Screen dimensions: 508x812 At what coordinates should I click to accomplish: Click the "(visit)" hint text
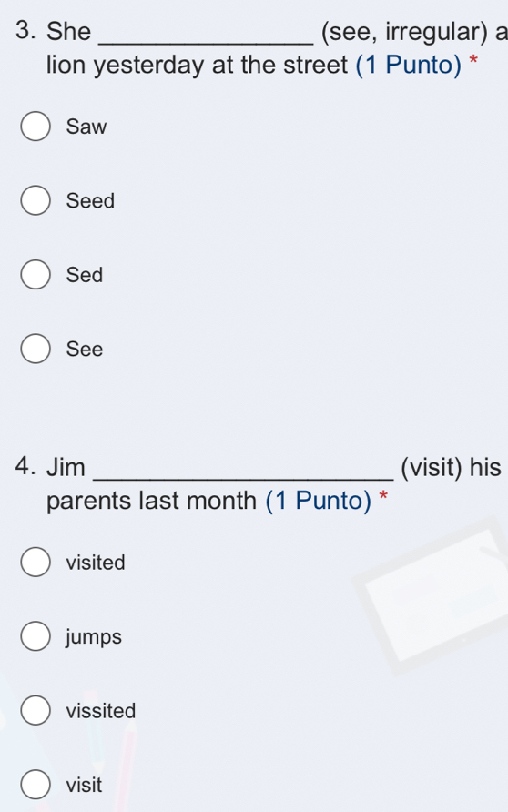[432, 468]
